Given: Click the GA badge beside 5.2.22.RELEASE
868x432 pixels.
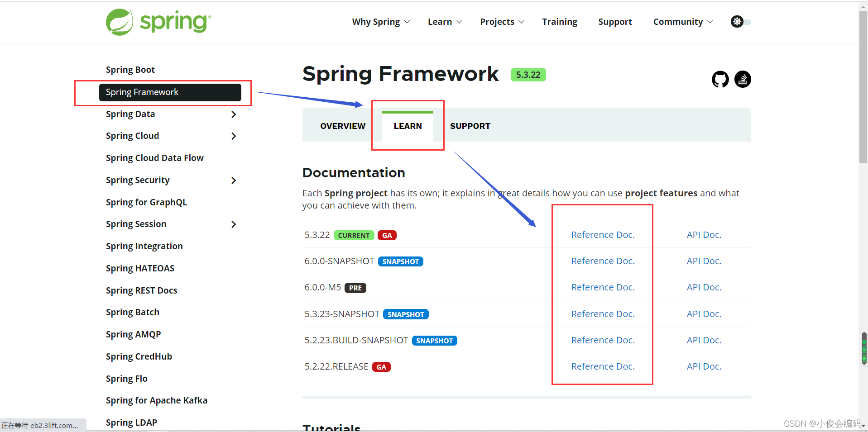Looking at the screenshot, I should click(x=381, y=367).
